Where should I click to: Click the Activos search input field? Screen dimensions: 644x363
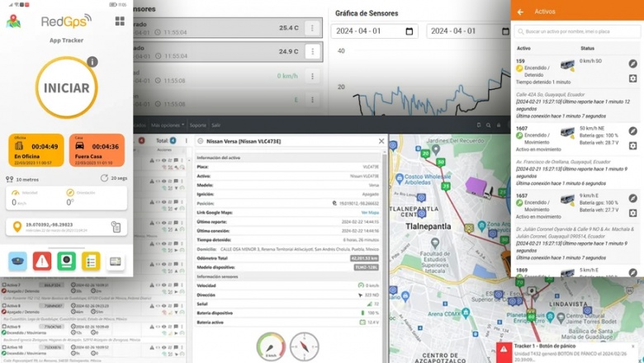[578, 31]
